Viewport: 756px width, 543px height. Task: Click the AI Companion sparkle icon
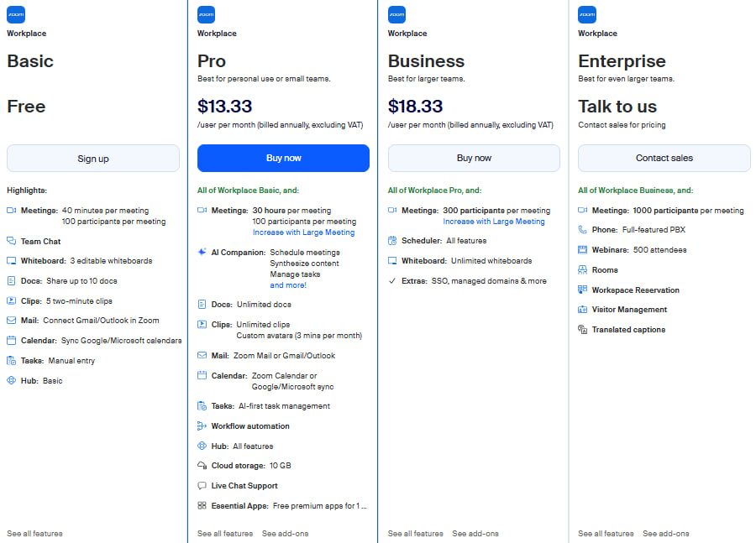(202, 252)
